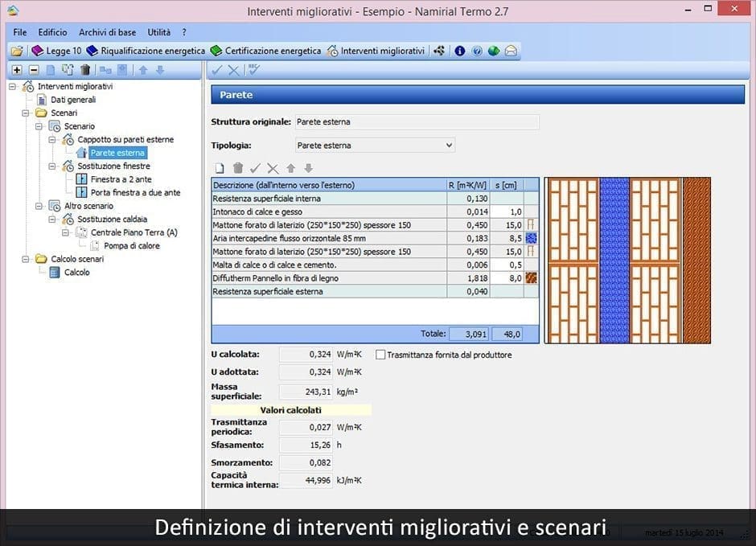Collapse the Scenario tree branch
The height and width of the screenshot is (546, 756).
[x=37, y=126]
